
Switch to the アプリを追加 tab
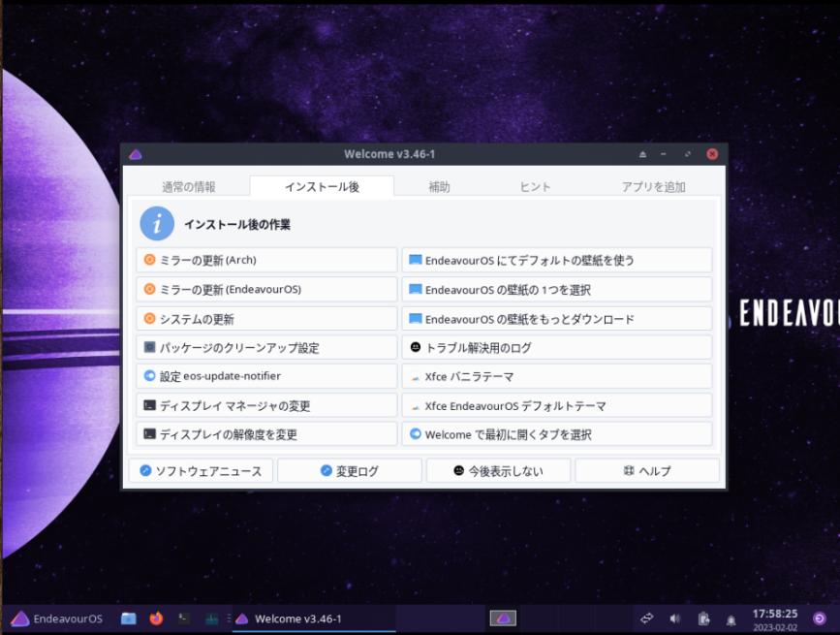tap(653, 186)
